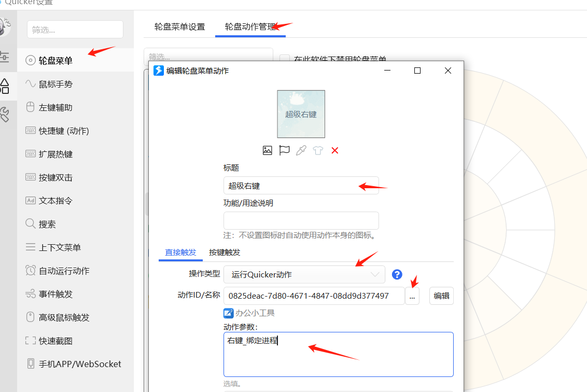Open 快速截图 settings page
The width and height of the screenshot is (587, 392).
click(x=75, y=341)
